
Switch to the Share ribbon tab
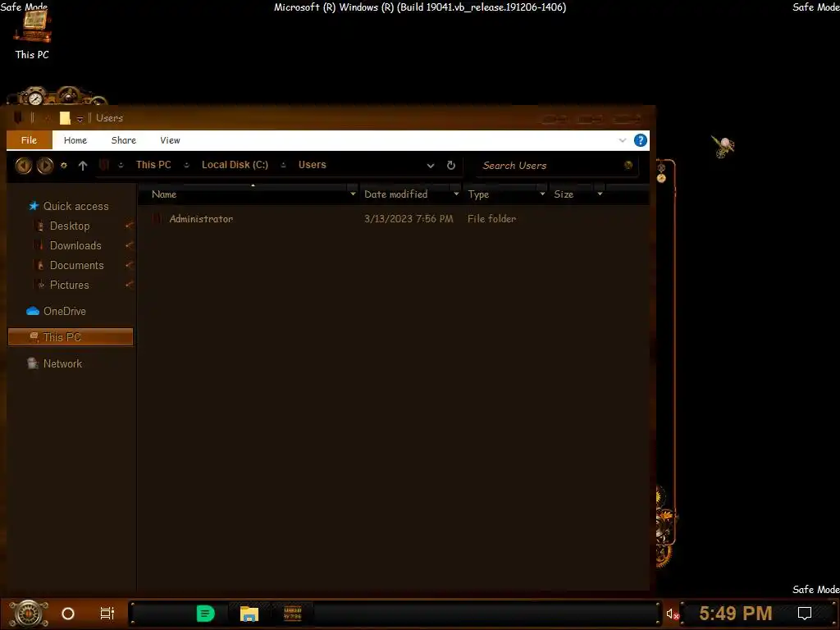pyautogui.click(x=123, y=140)
